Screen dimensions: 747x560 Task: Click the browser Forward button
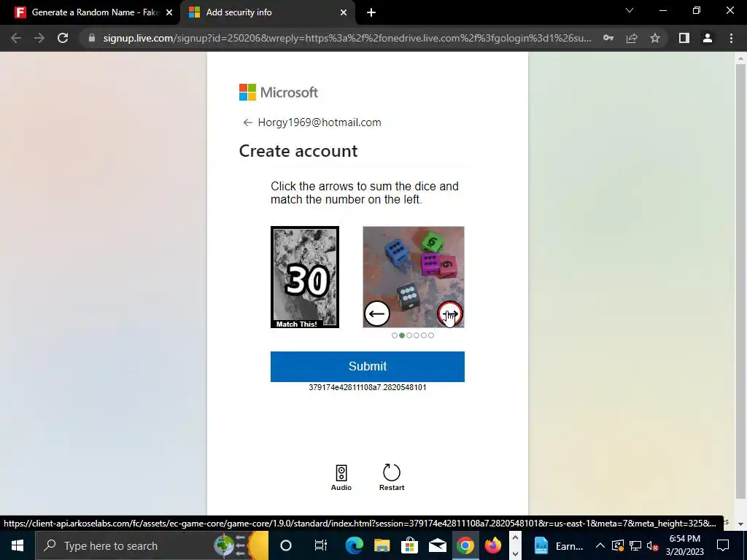point(39,38)
